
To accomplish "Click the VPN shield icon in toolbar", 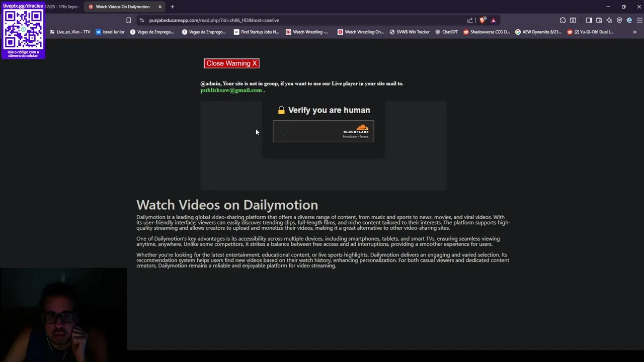I will coord(619,20).
